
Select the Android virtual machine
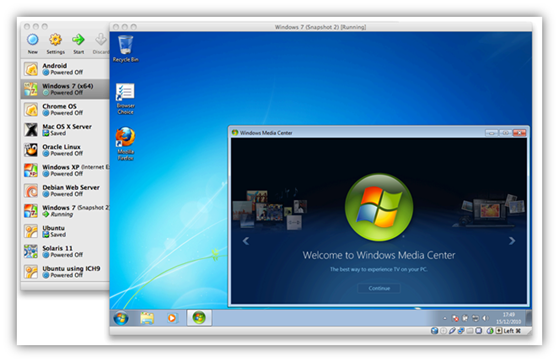click(65, 69)
